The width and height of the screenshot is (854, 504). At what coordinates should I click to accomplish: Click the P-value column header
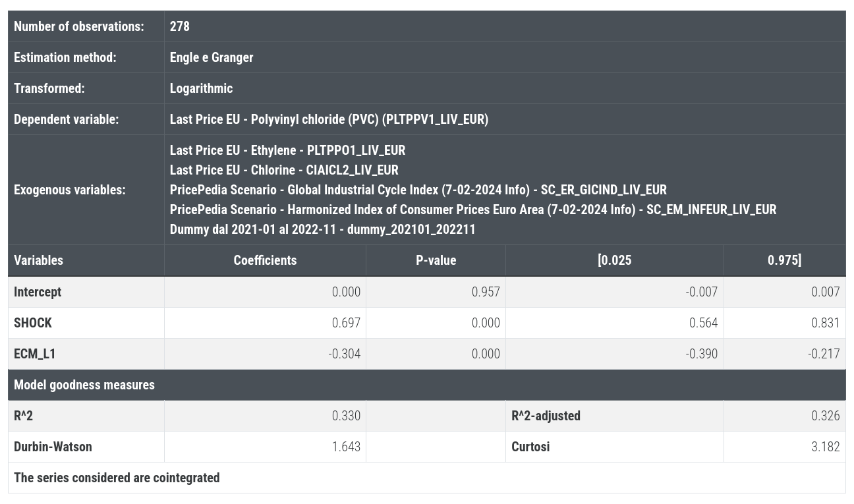(x=436, y=260)
